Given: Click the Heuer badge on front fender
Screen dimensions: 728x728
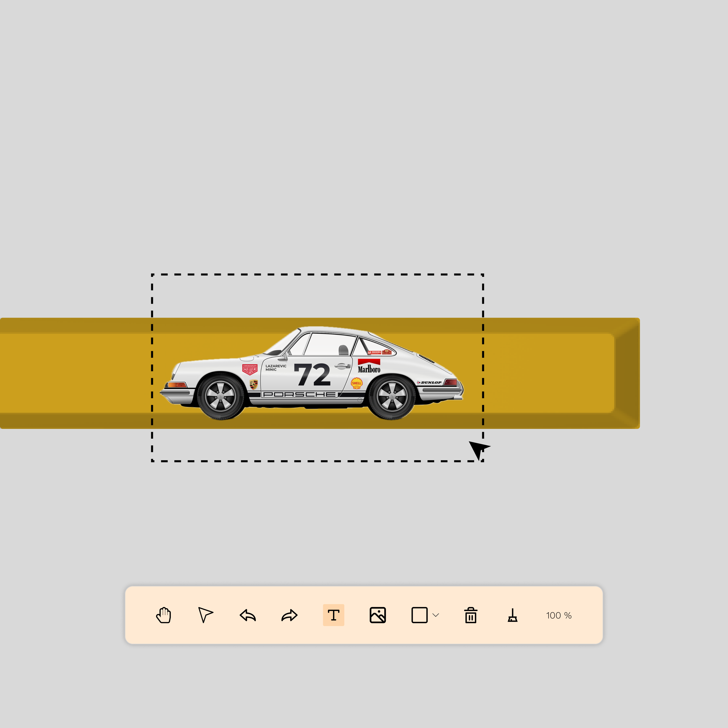Looking at the screenshot, I should pos(249,369).
